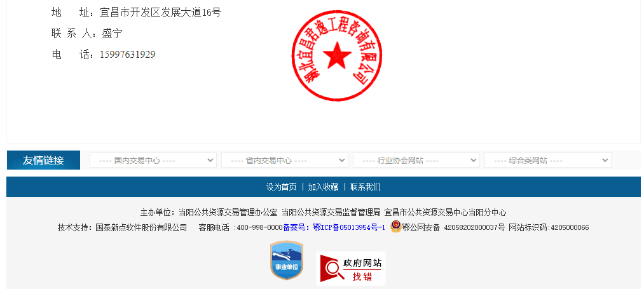
Task: Click the phone number 15997631929
Action: click(127, 55)
